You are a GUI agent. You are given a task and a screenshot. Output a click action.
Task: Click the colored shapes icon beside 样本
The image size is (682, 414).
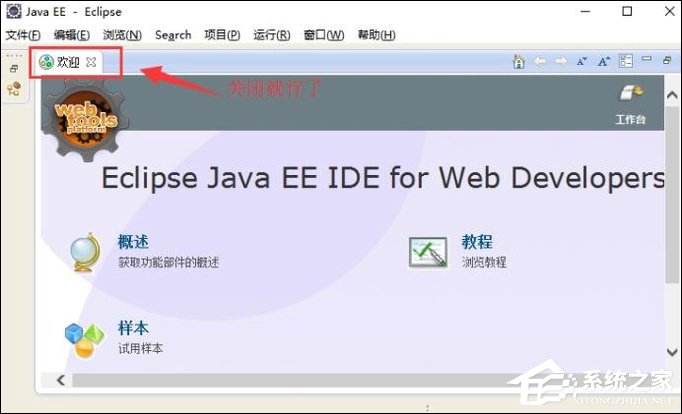click(x=85, y=341)
